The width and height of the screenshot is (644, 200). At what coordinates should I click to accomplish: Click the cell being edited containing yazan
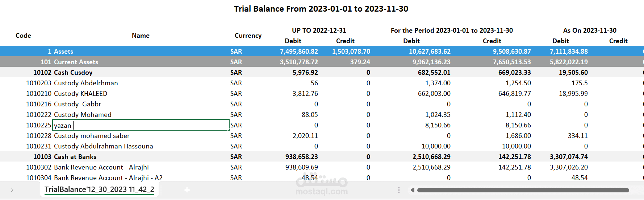[x=141, y=125]
